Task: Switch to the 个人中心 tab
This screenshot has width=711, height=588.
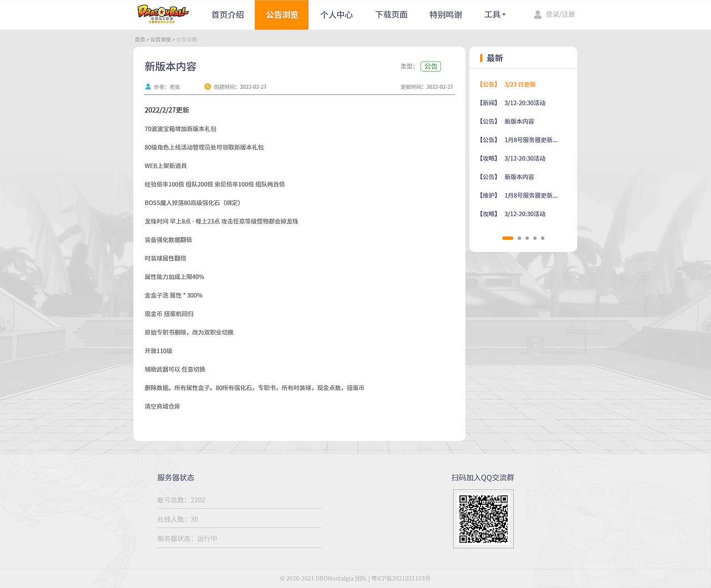Action: pyautogui.click(x=336, y=14)
